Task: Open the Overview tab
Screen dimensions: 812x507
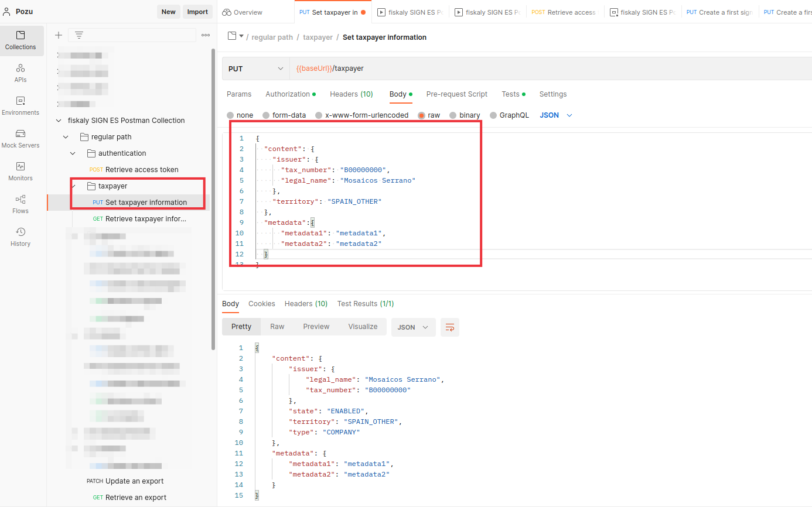Action: pyautogui.click(x=243, y=12)
